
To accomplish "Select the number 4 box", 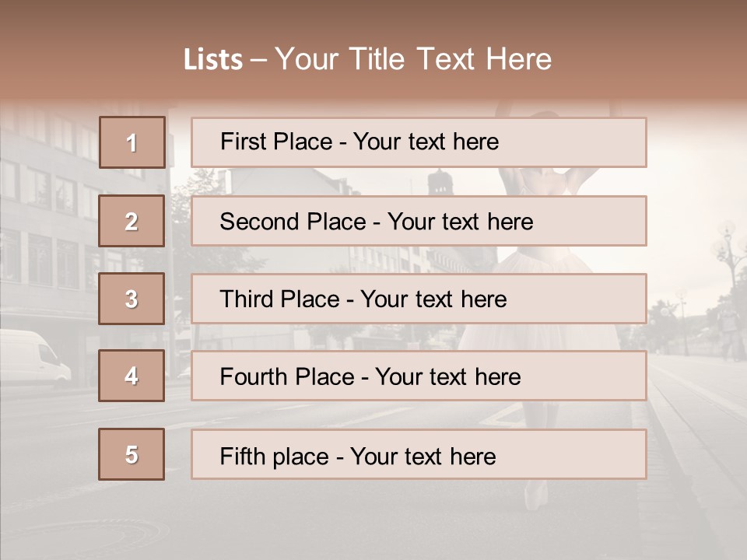I will [132, 376].
